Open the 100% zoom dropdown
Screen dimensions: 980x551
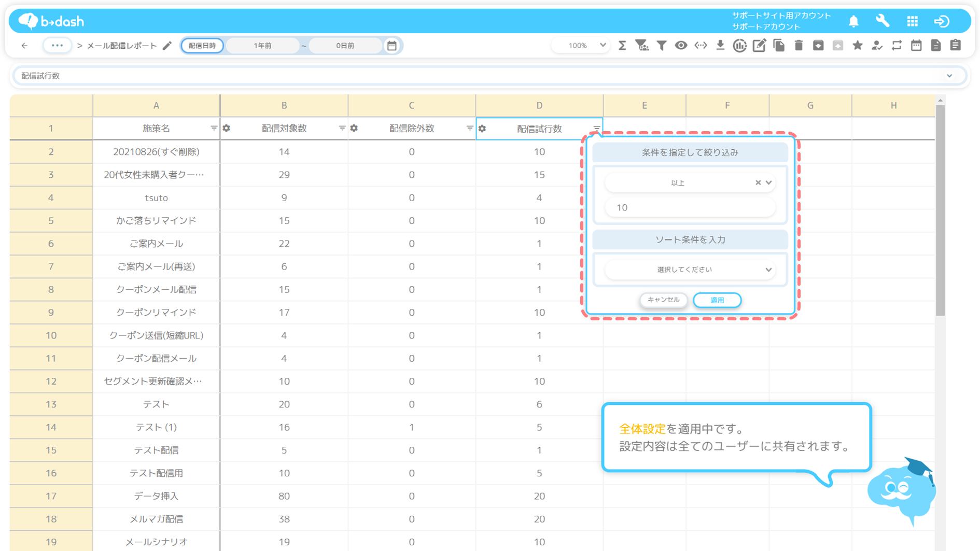click(580, 46)
